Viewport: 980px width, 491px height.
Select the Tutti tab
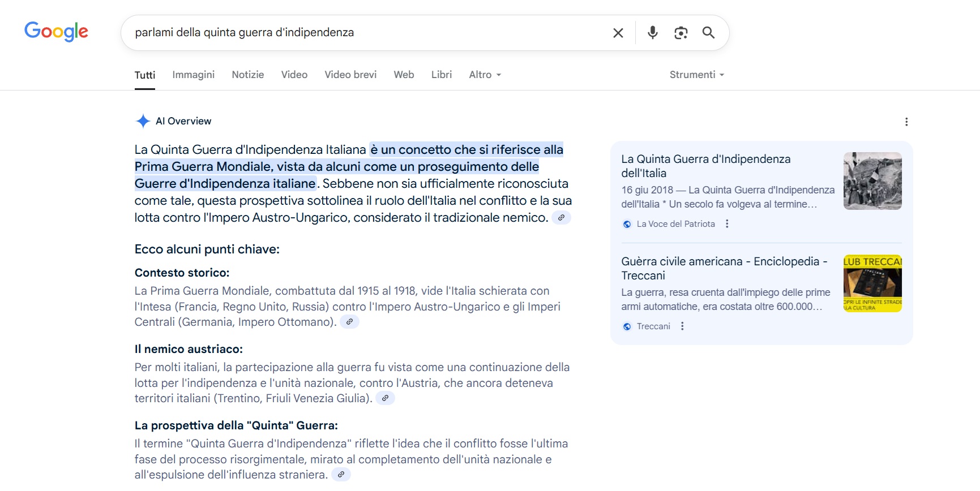145,75
